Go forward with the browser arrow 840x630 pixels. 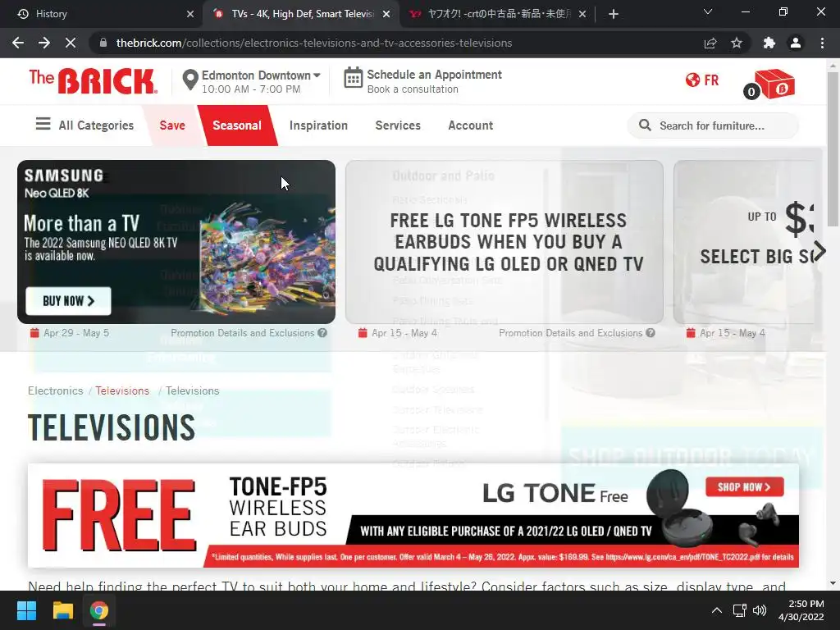44,43
